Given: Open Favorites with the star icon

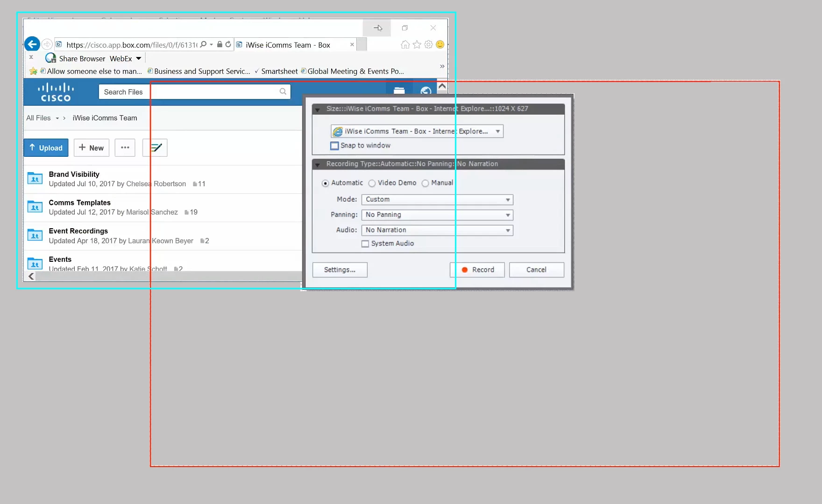Looking at the screenshot, I should click(417, 44).
